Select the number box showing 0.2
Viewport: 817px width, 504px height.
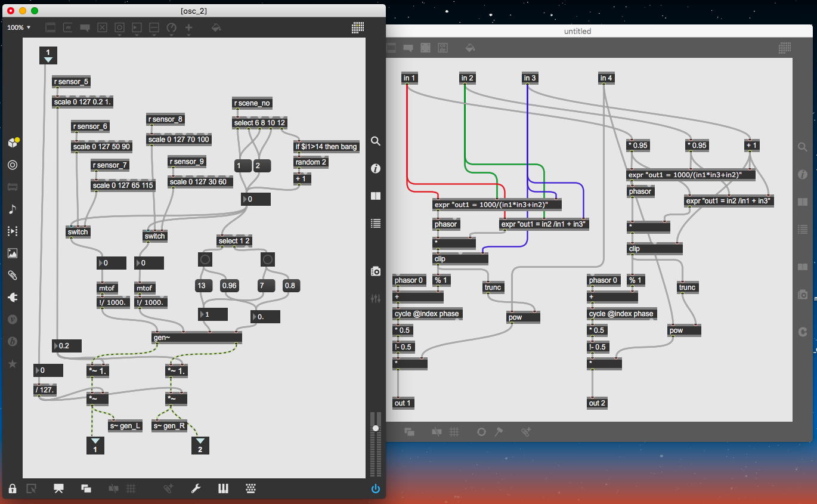point(67,345)
